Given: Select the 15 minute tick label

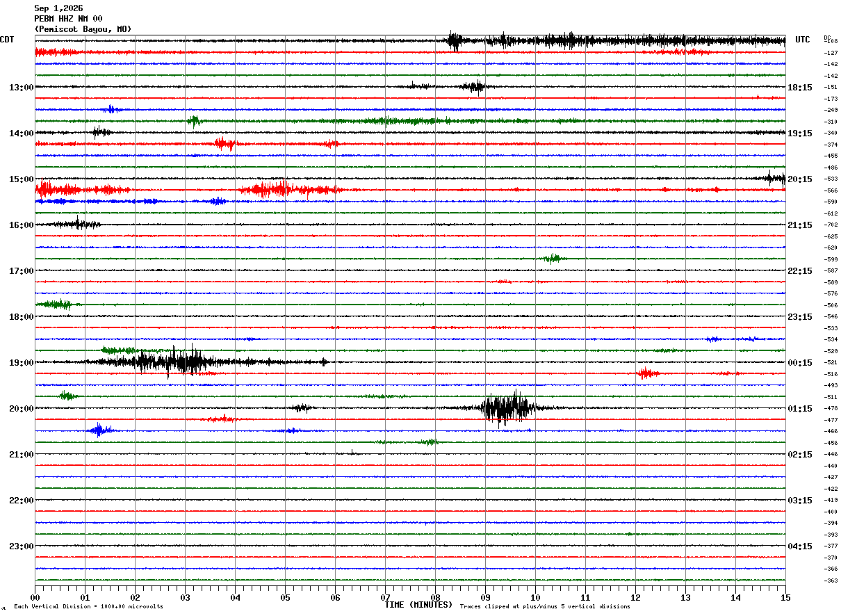Looking at the screenshot, I should (785, 597).
